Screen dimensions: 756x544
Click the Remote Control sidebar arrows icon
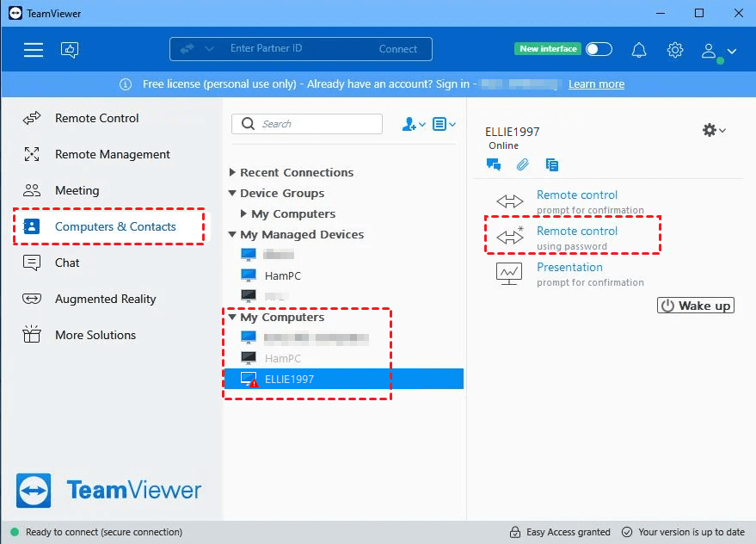pyautogui.click(x=32, y=118)
